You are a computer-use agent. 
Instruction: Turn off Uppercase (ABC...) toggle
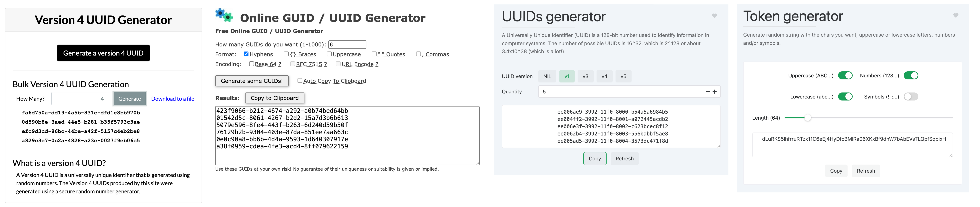[845, 76]
